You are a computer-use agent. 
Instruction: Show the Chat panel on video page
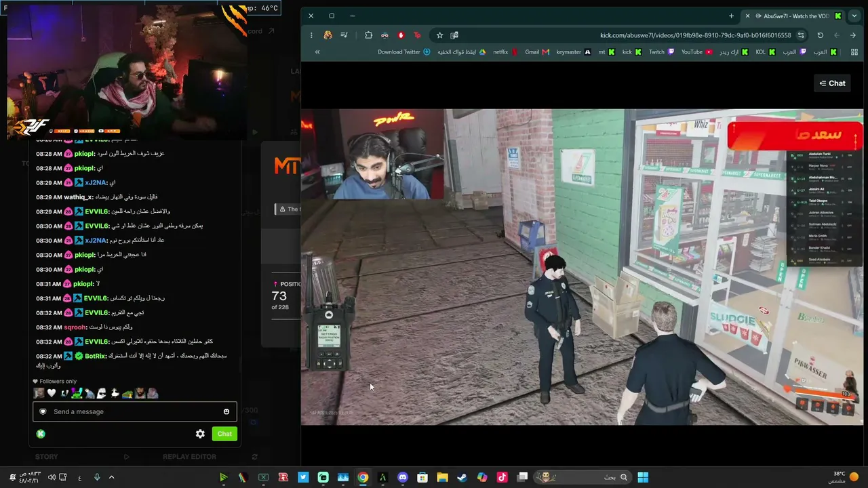coord(832,83)
